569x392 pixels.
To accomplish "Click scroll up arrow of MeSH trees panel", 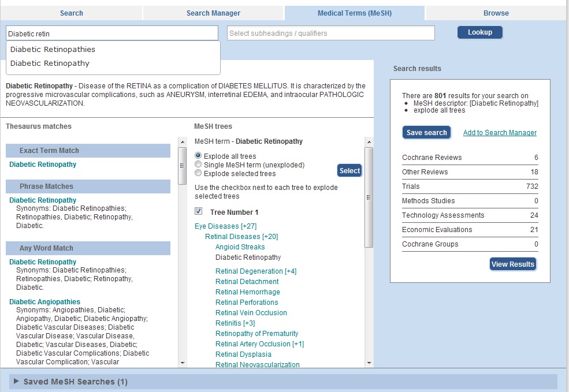I will [369, 141].
